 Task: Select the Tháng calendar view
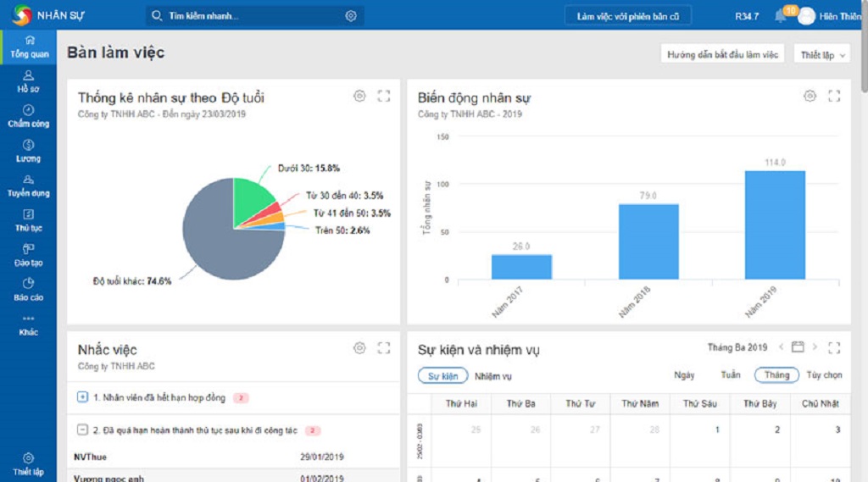tap(776, 375)
